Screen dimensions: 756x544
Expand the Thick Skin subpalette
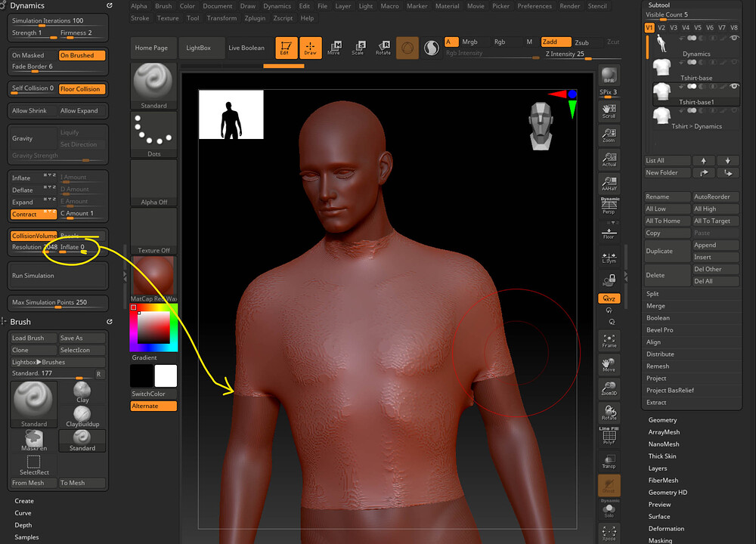pos(662,456)
